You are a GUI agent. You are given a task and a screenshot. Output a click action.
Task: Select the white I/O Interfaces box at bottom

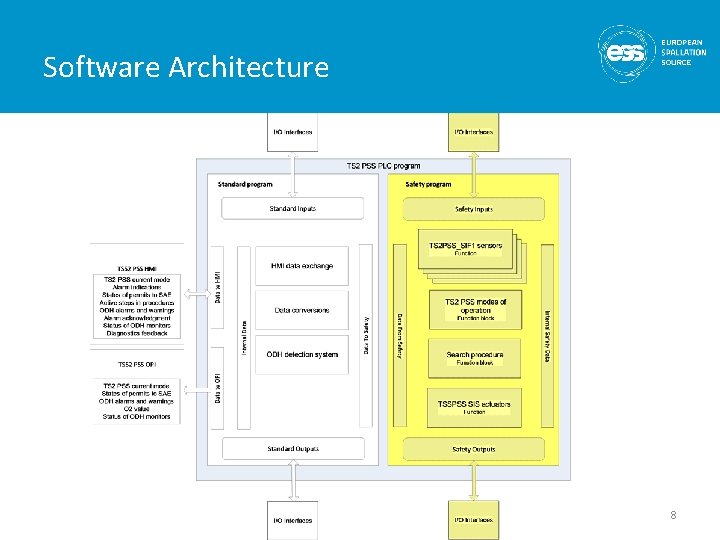tap(292, 520)
